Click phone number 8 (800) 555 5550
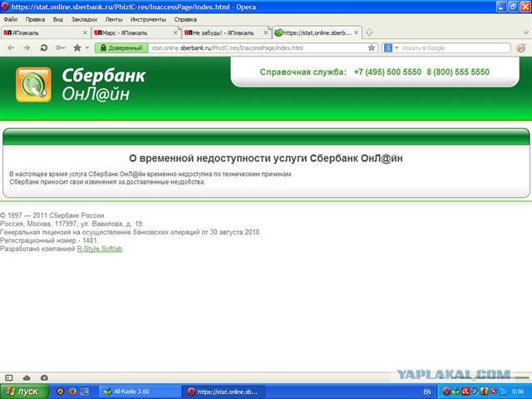Image resolution: width=532 pixels, height=399 pixels. (x=458, y=72)
